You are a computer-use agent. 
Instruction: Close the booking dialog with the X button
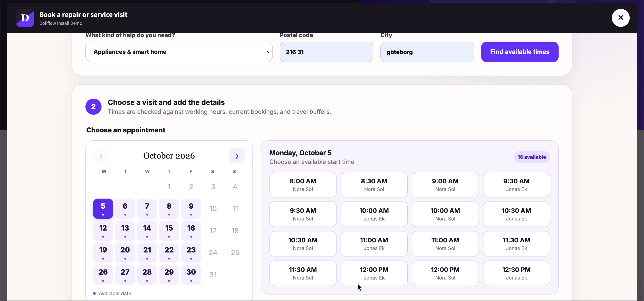(x=621, y=18)
